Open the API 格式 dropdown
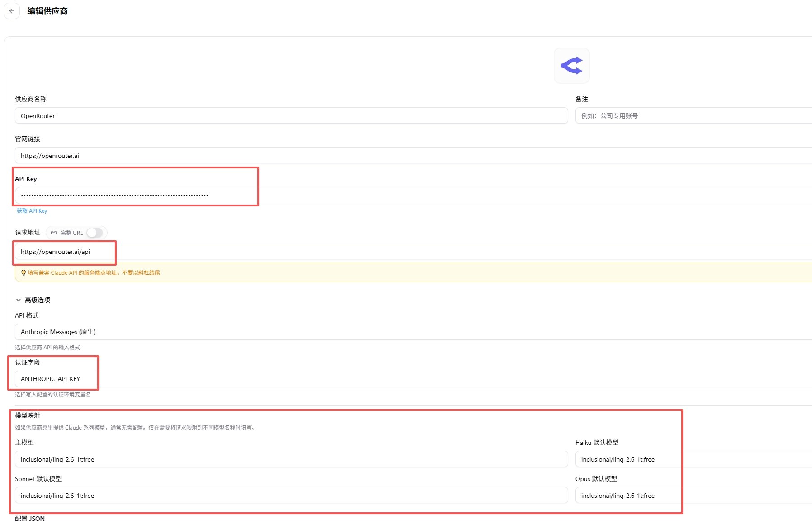This screenshot has height=525, width=812. pos(413,332)
